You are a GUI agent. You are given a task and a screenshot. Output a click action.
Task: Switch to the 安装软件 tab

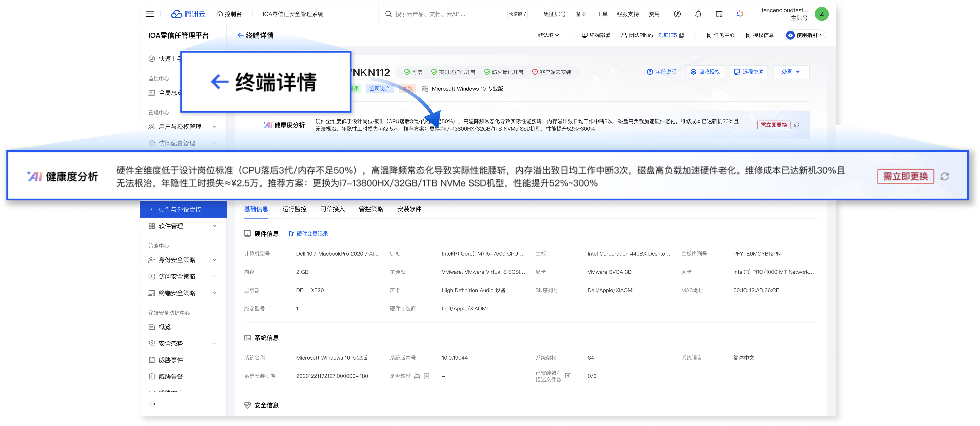point(409,209)
